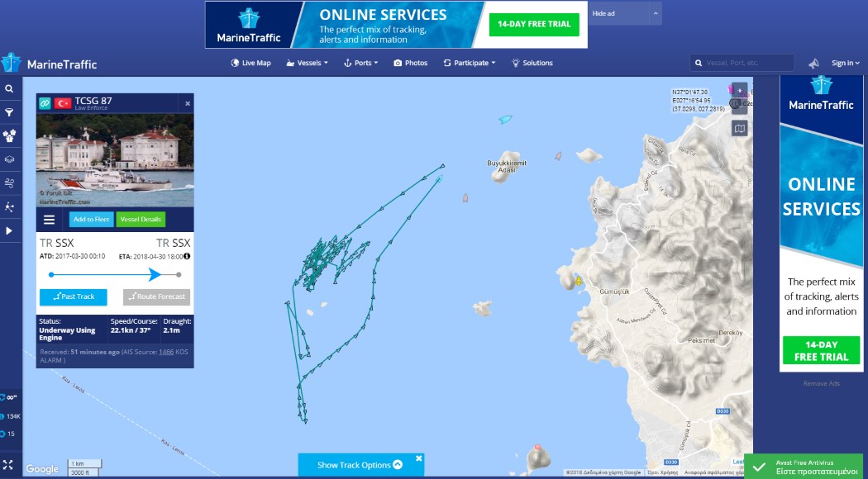Expand the Show Track Options panel
The image size is (868, 479).
(x=360, y=465)
